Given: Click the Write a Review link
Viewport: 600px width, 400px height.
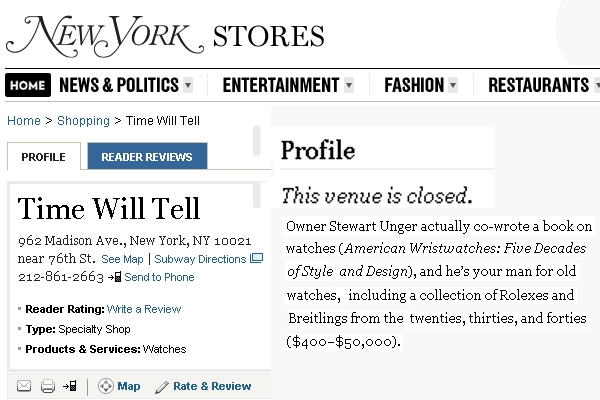Looking at the screenshot, I should tap(144, 309).
